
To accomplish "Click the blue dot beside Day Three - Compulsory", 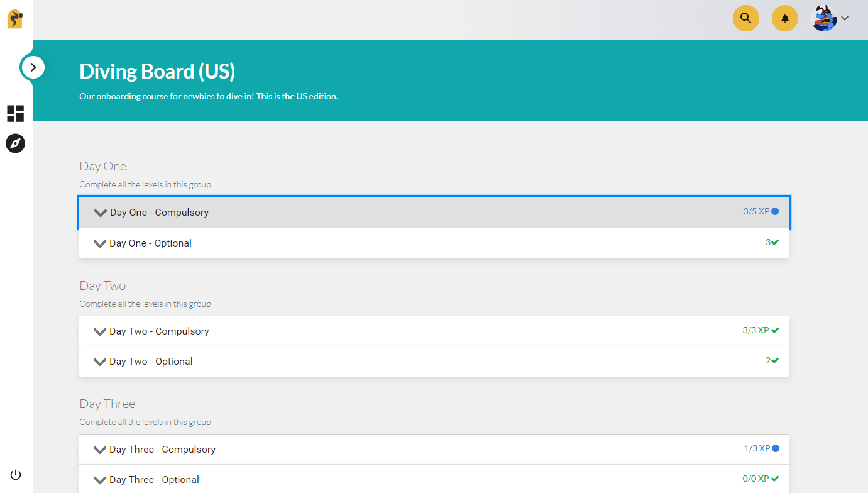I will coord(775,448).
